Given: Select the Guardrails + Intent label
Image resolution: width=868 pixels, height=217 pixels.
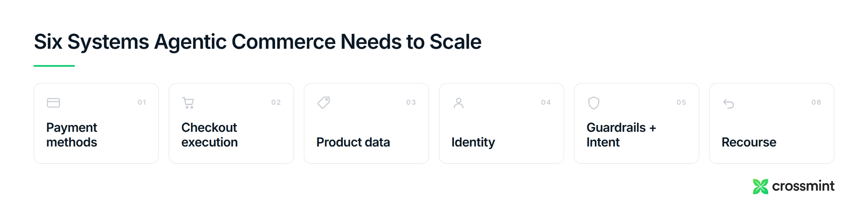Looking at the screenshot, I should click(621, 135).
